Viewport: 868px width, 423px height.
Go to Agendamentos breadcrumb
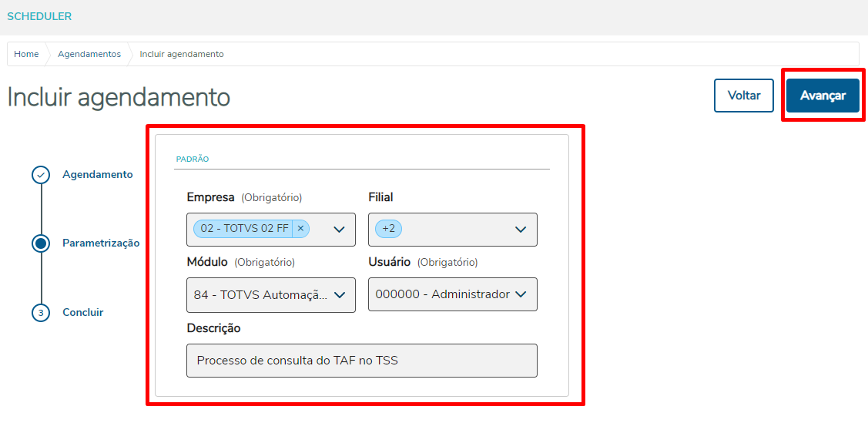pos(89,54)
